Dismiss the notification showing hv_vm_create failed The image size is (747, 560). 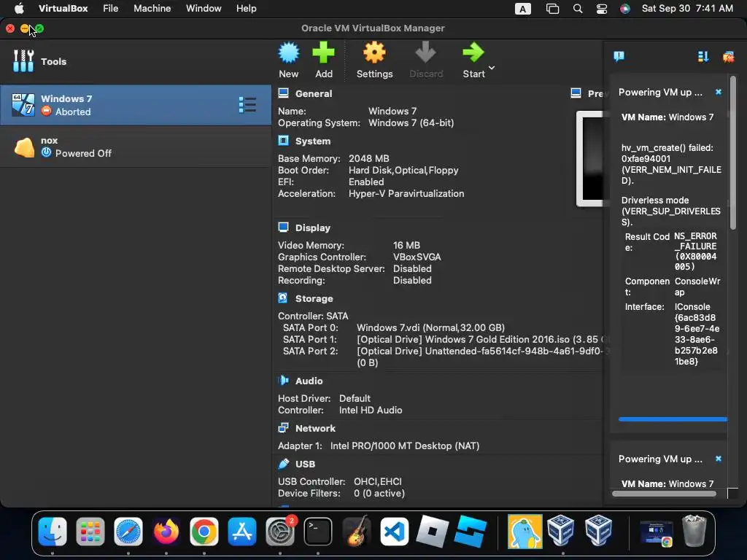click(x=719, y=92)
